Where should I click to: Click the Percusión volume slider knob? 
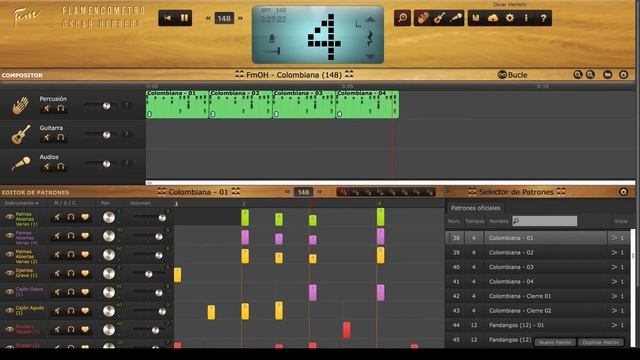click(107, 106)
